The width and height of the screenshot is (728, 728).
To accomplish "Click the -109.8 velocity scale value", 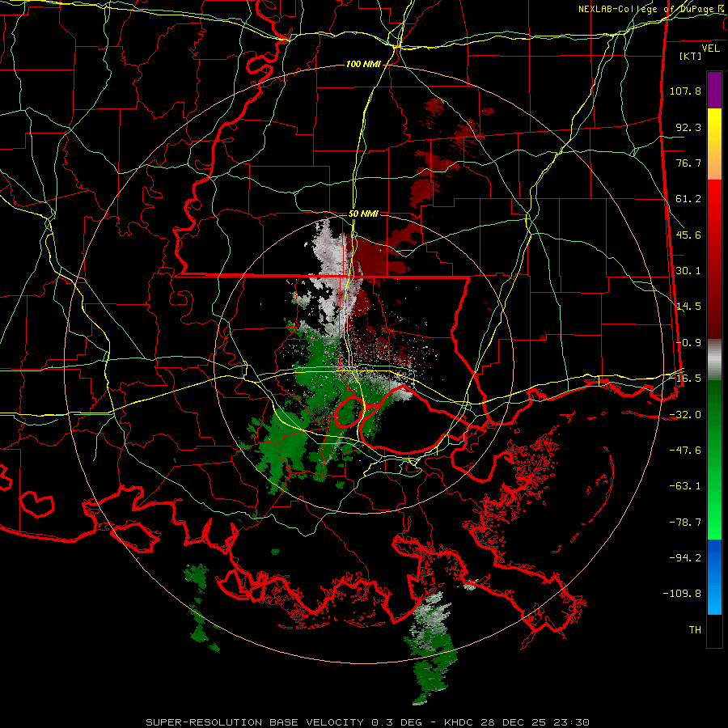I will click(682, 594).
